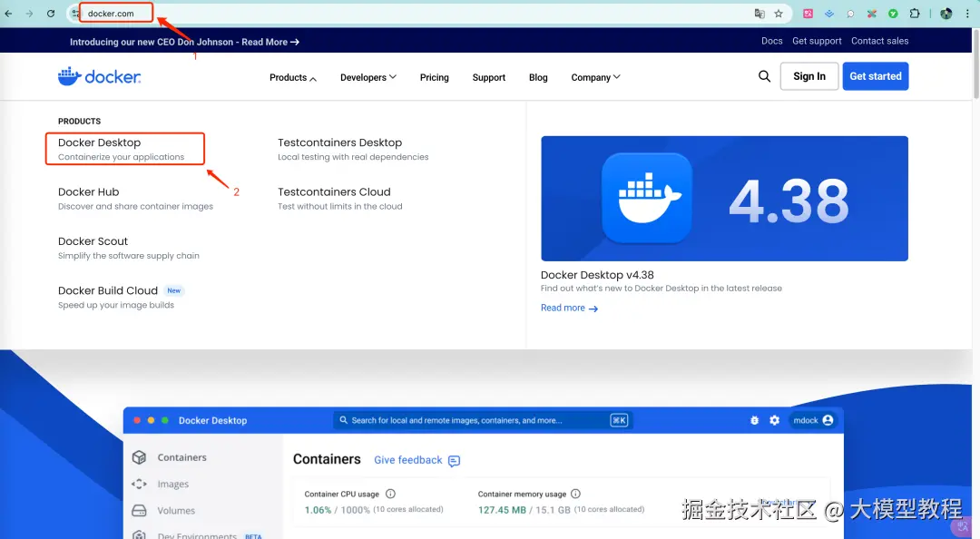Image resolution: width=980 pixels, height=539 pixels.
Task: Click the Get started button
Action: pyautogui.click(x=875, y=76)
